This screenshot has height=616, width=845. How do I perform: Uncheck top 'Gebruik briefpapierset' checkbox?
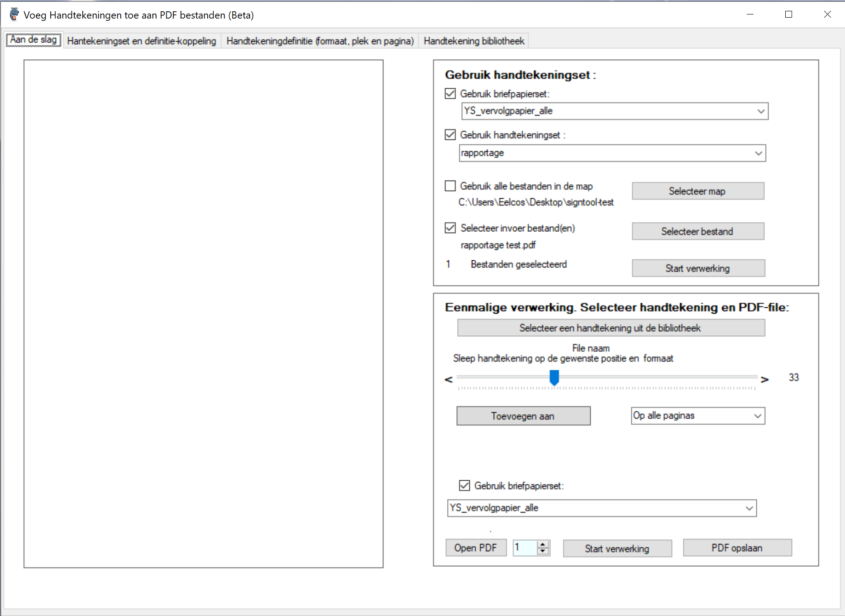tap(450, 94)
